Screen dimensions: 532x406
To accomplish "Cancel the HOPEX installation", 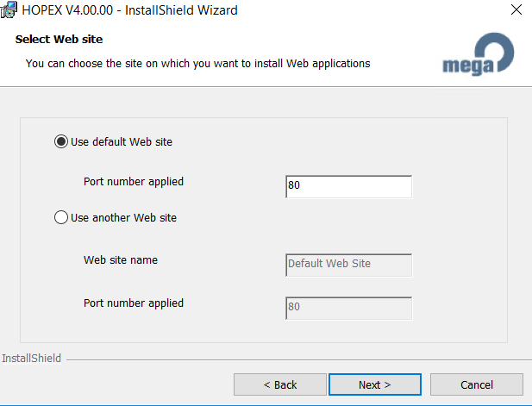I will pyautogui.click(x=476, y=384).
